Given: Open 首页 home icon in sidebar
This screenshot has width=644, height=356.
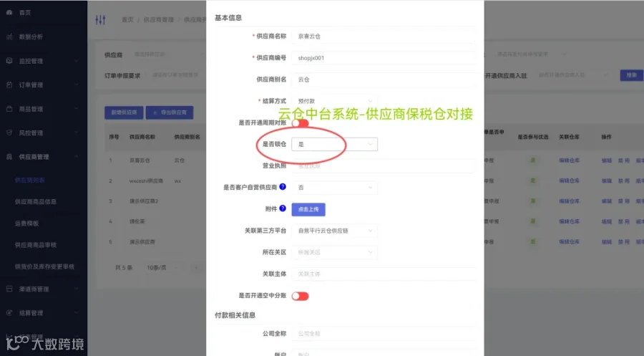Looking at the screenshot, I should pyautogui.click(x=9, y=13).
